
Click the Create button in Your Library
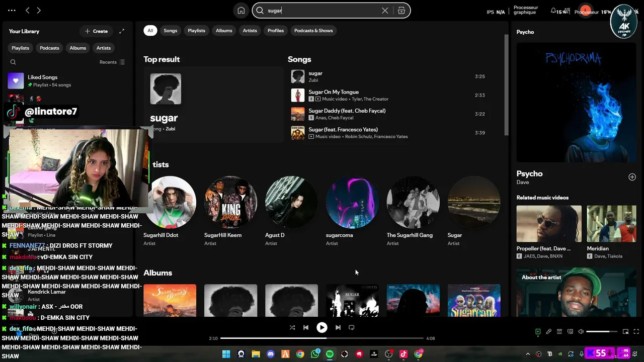pos(96,31)
